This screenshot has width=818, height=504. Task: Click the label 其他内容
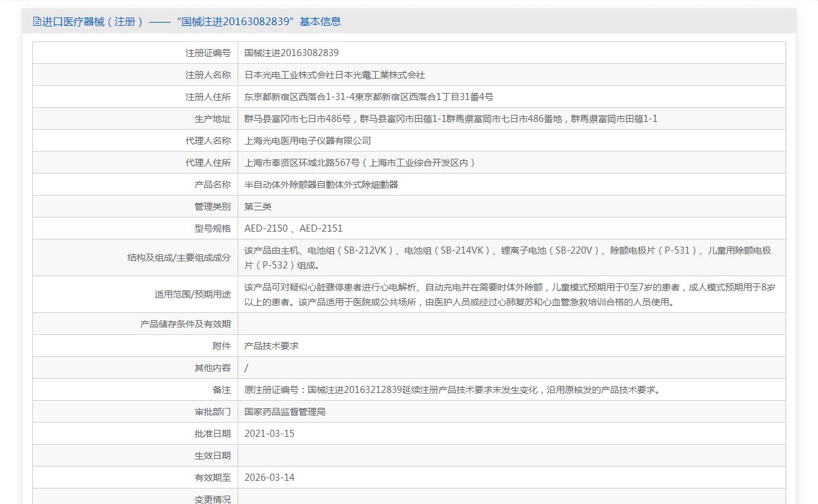pos(212,368)
